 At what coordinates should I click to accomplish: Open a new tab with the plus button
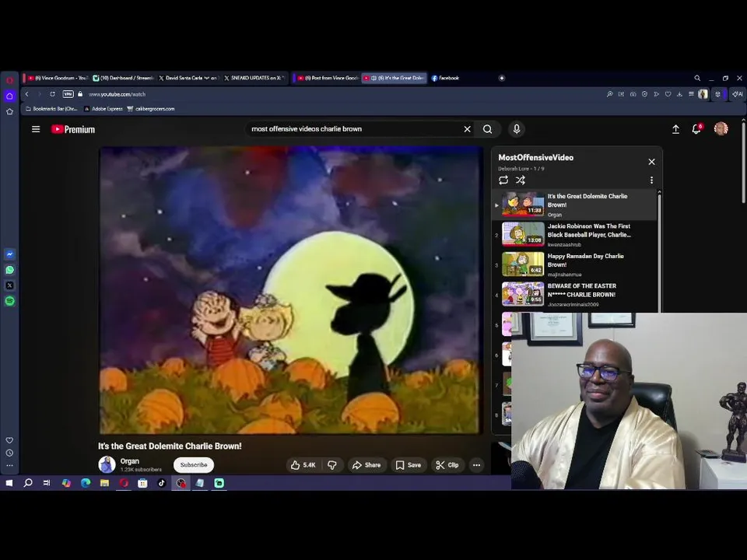click(x=502, y=78)
